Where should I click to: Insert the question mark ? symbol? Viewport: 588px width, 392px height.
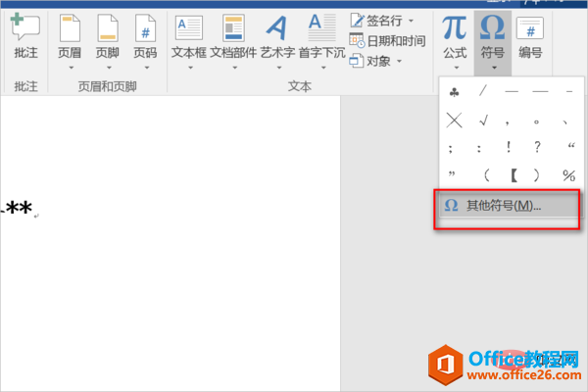pos(539,148)
